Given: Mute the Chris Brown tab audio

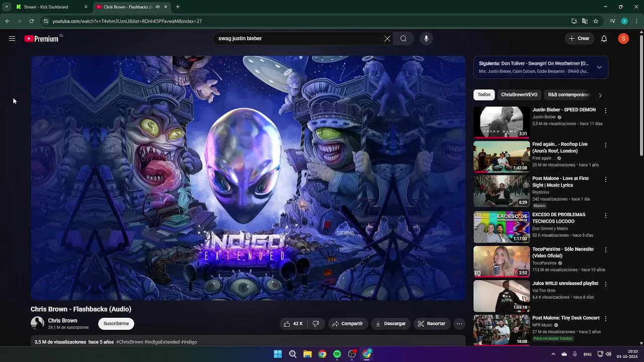Looking at the screenshot, I should click(157, 7).
